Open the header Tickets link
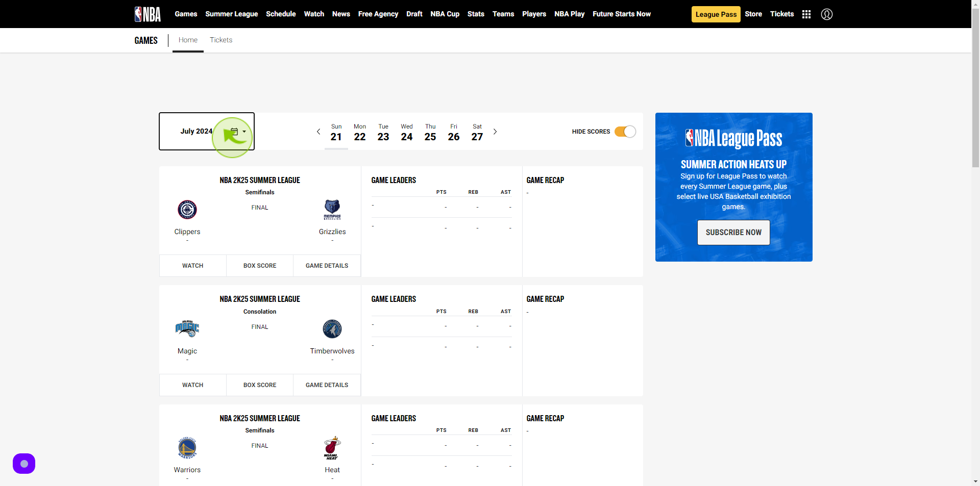The width and height of the screenshot is (980, 486). pyautogui.click(x=782, y=14)
